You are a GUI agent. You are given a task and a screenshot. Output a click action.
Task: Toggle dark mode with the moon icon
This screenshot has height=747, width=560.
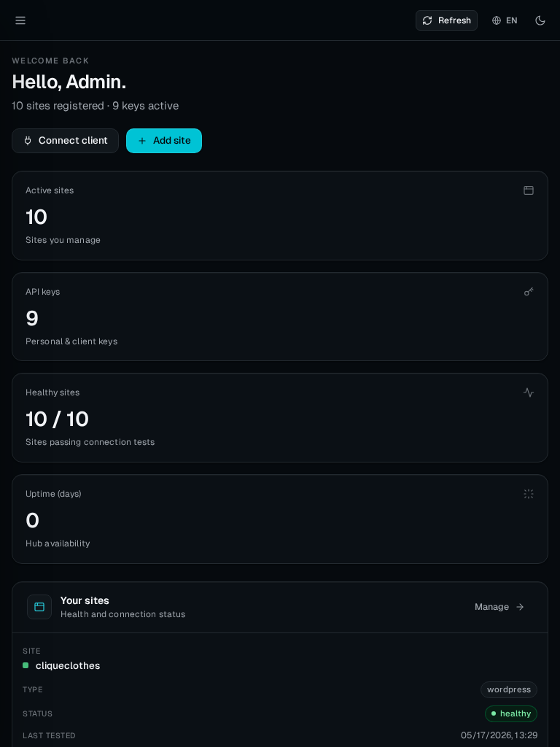(x=540, y=20)
